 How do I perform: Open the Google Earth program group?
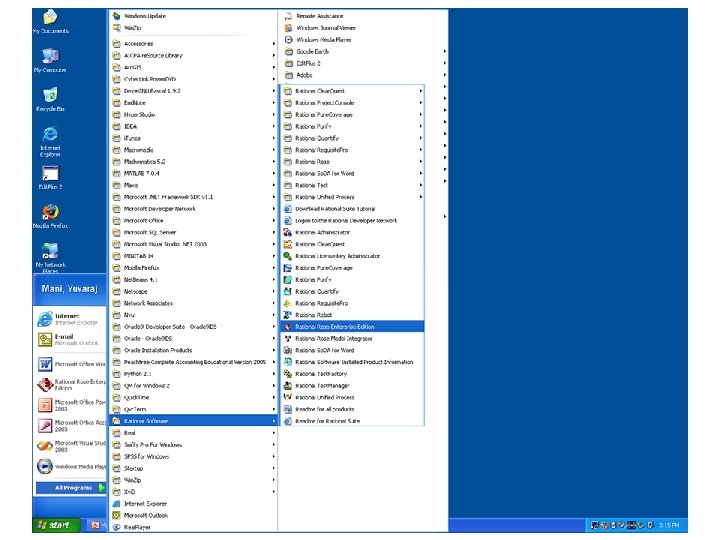(x=365, y=51)
